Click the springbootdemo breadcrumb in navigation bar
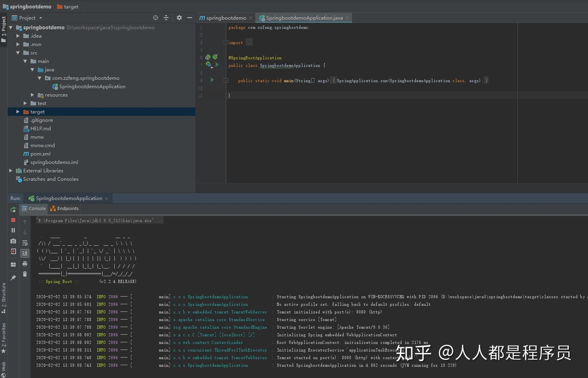588x378 pixels. (x=30, y=7)
